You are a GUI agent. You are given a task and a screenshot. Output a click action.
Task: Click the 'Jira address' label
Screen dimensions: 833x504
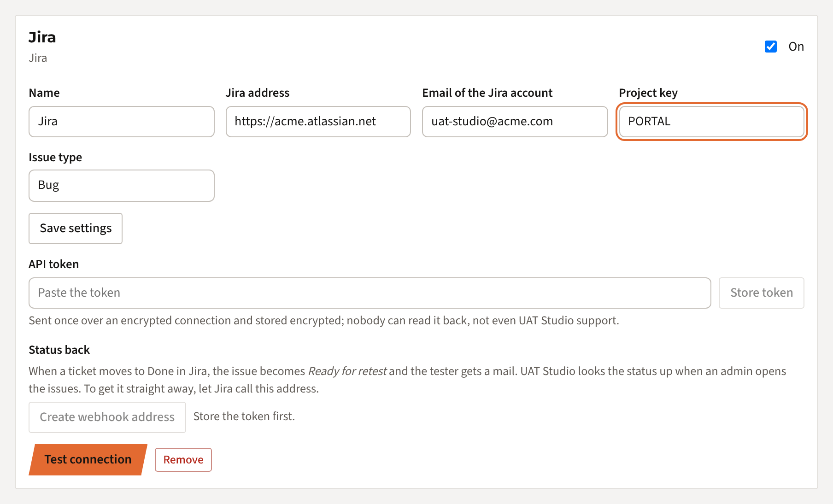pos(258,93)
